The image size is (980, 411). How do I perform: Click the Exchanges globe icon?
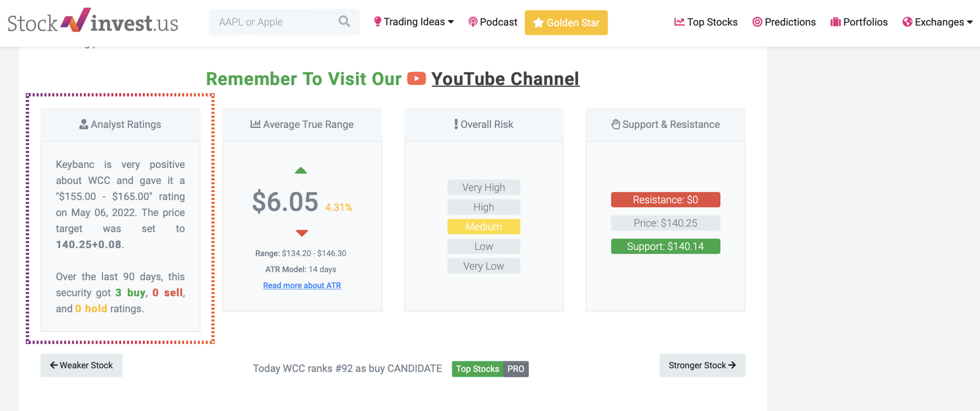coord(907,22)
